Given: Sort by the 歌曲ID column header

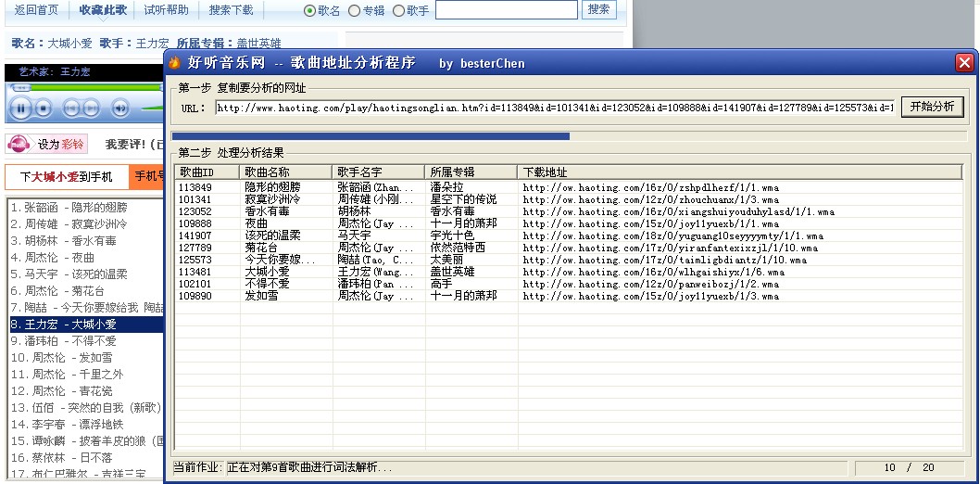Looking at the screenshot, I should click(x=207, y=172).
